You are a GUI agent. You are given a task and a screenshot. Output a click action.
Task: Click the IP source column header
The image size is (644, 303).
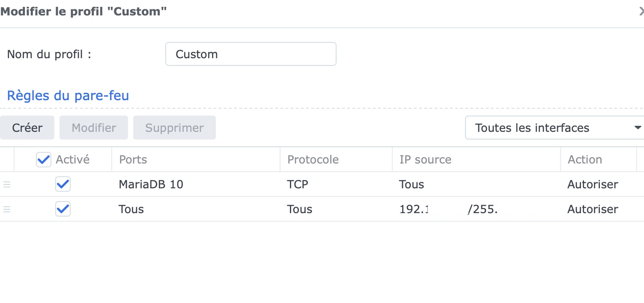(425, 160)
